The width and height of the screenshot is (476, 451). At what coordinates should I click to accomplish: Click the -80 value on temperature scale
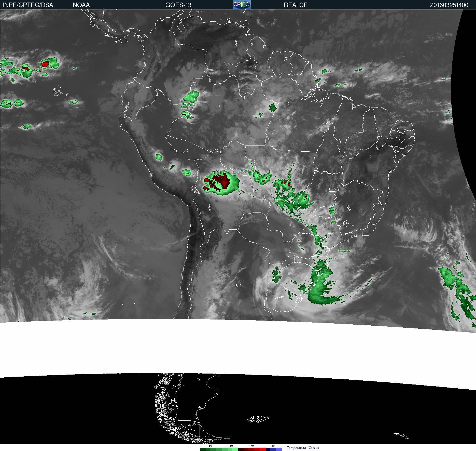pos(272,446)
